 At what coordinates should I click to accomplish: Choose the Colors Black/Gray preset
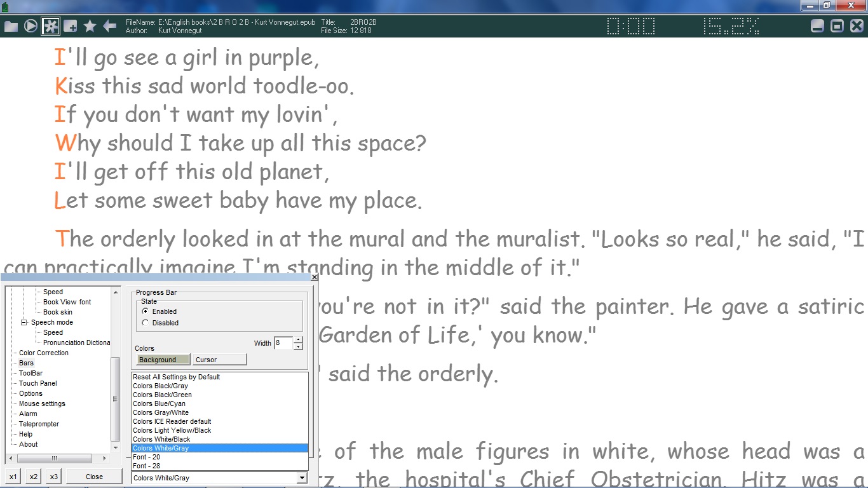point(220,386)
